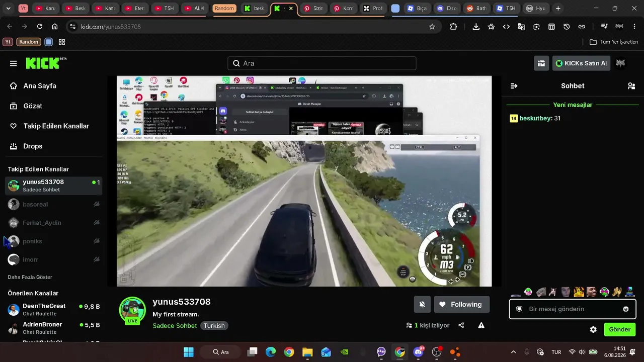
Task: Report the stream via warning icon
Action: (481, 325)
